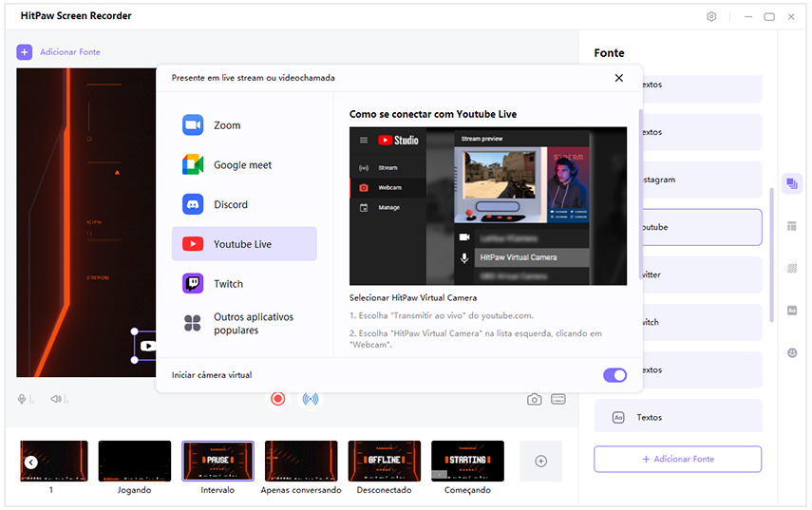Viewport: 812px width, 510px height.
Task: Select the Youtube source item in Fonte list
Action: click(702, 227)
